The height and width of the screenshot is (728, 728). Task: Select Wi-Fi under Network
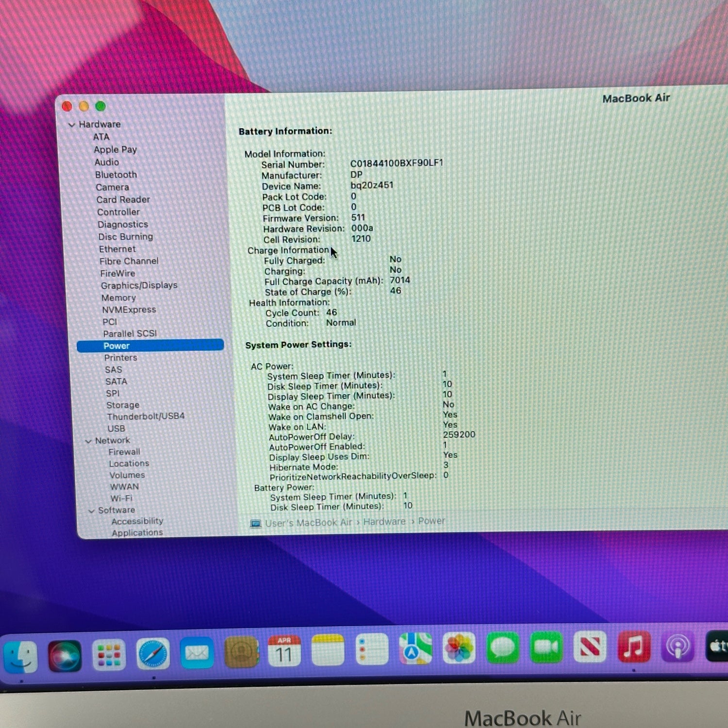click(121, 498)
